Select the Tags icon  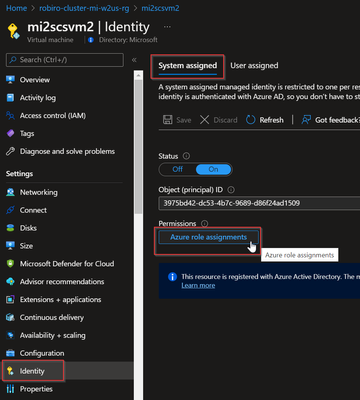click(x=10, y=134)
